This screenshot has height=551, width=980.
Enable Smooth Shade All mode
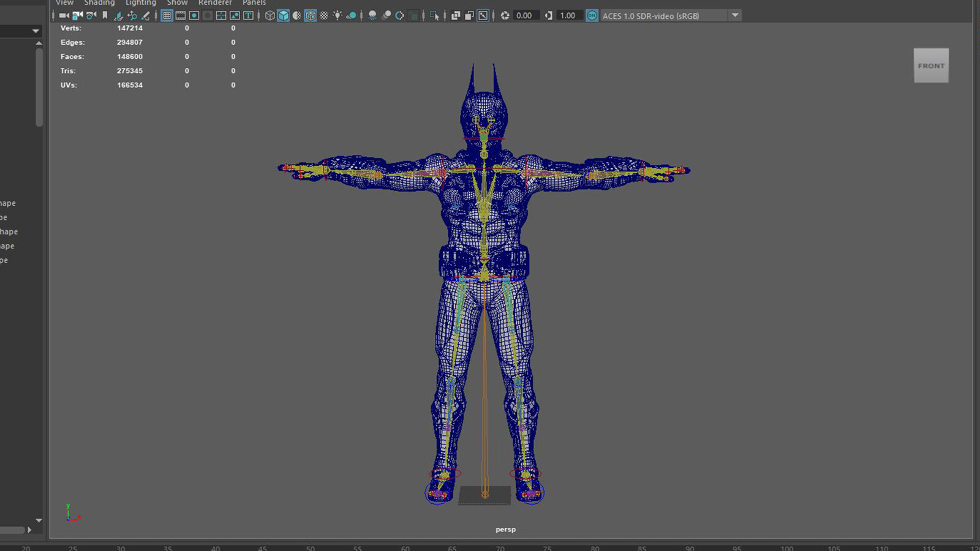pos(283,16)
